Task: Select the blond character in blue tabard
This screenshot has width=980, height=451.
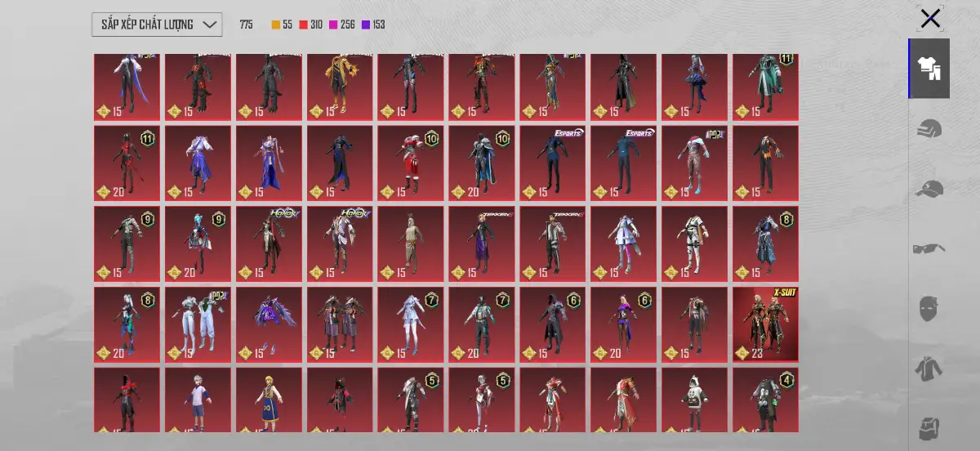Action: [x=269, y=400]
